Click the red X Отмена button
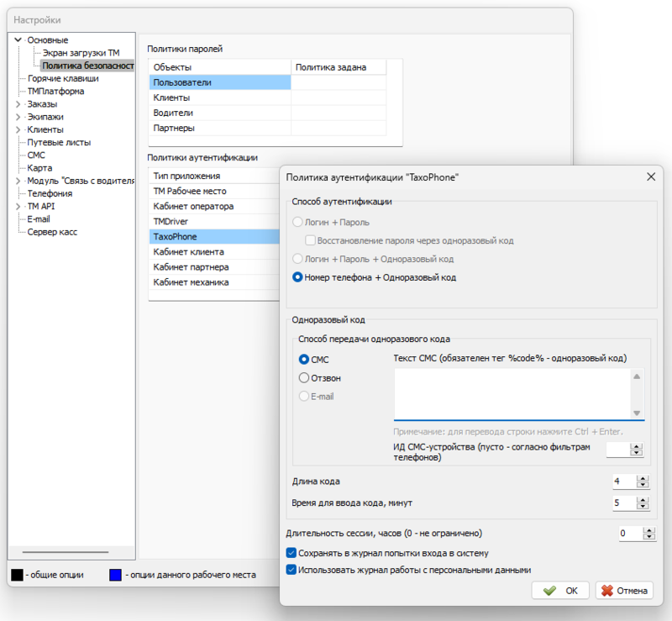This screenshot has width=672, height=621. [623, 591]
